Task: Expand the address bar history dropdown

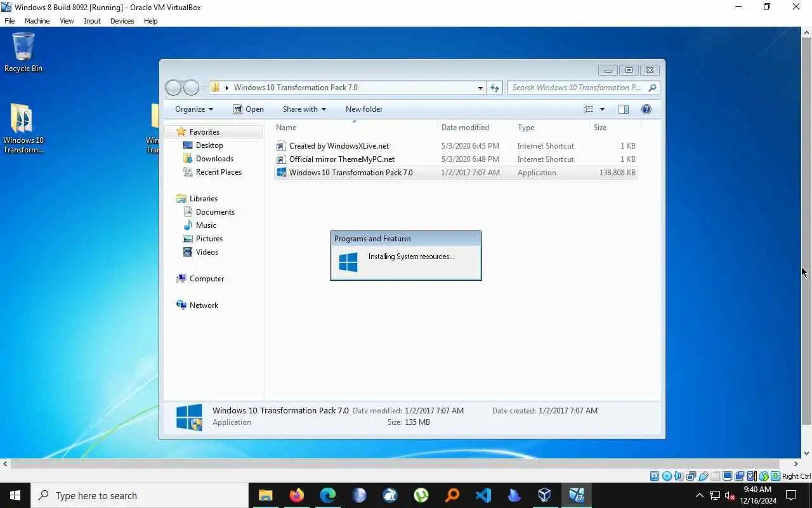Action: (x=480, y=88)
